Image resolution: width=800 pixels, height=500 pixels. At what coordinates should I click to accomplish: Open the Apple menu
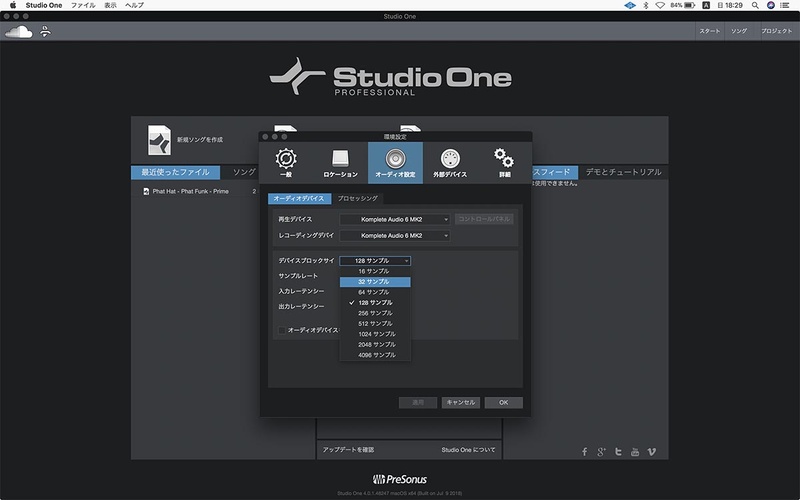13,5
